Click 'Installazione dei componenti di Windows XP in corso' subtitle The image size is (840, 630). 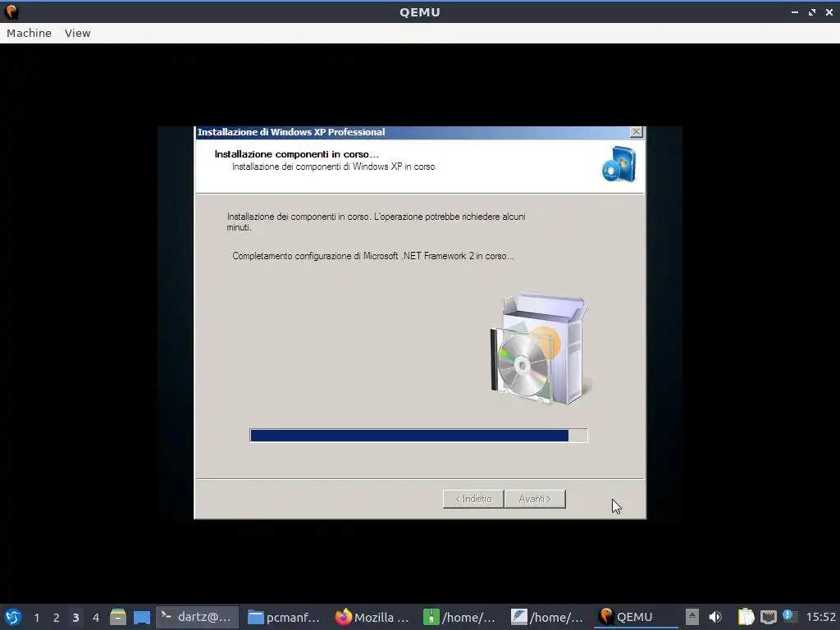pos(333,167)
